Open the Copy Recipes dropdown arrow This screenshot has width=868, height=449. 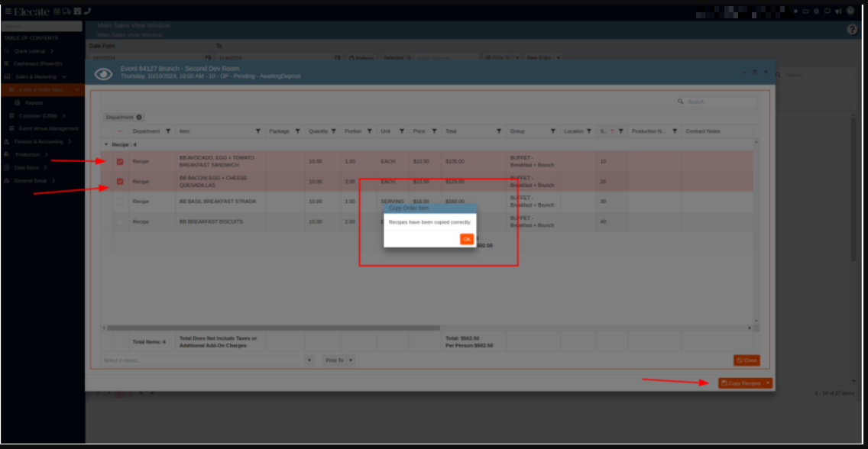coord(768,383)
